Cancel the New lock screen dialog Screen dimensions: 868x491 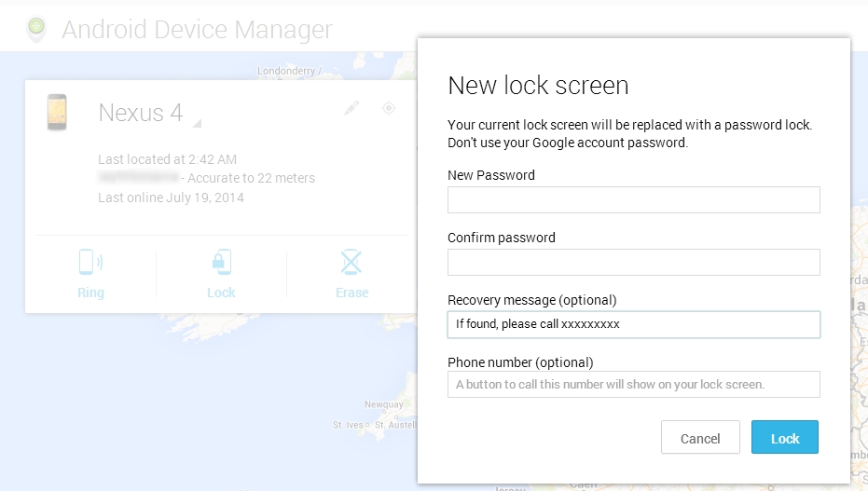pos(700,437)
